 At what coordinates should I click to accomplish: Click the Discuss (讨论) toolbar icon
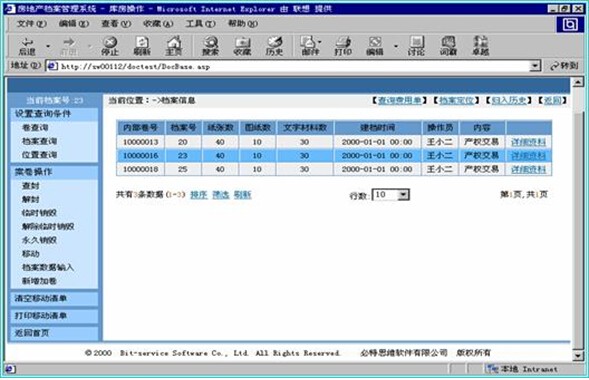416,46
